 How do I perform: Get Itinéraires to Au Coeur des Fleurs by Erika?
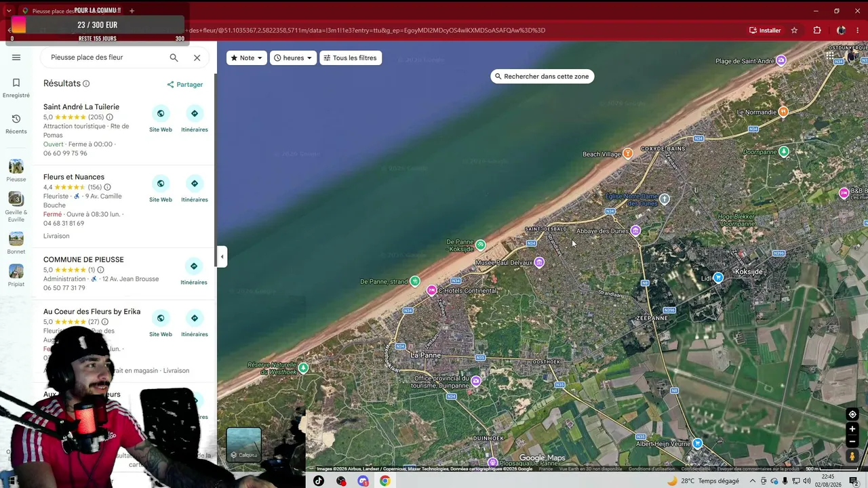(195, 323)
